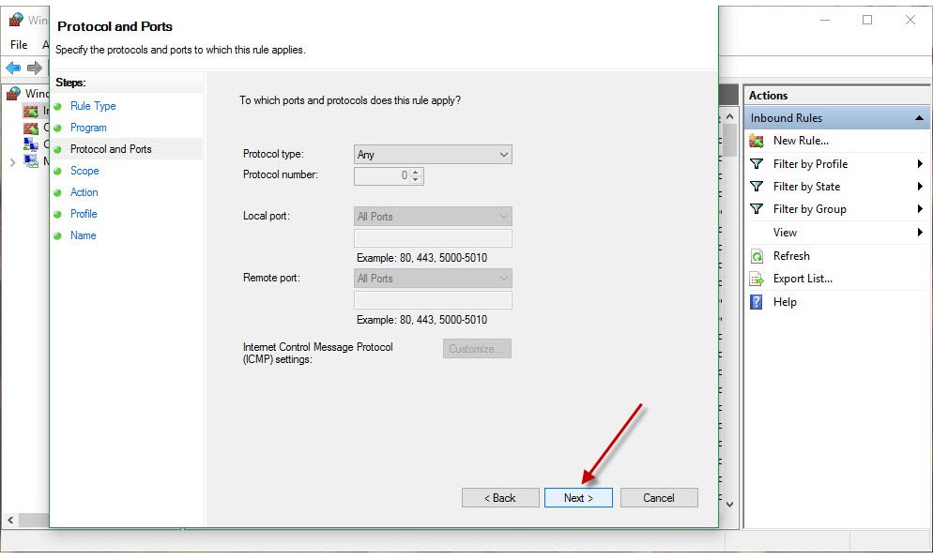This screenshot has width=933, height=560.
Task: Click New Rule... in Actions pane
Action: tap(801, 141)
